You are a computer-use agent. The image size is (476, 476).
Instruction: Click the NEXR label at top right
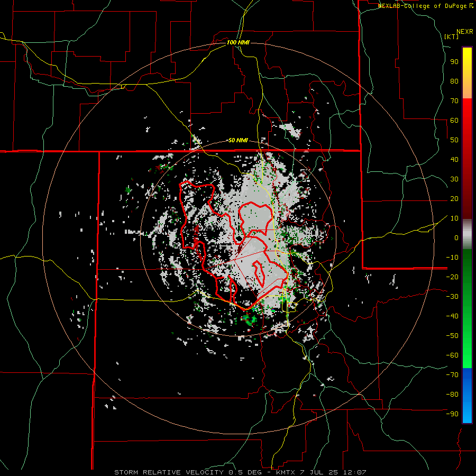coord(465,32)
